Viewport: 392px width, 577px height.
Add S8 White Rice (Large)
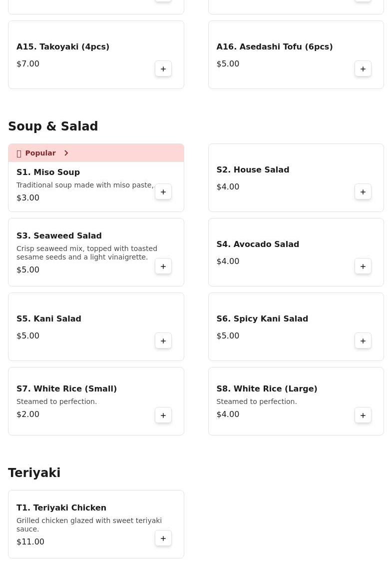click(363, 415)
